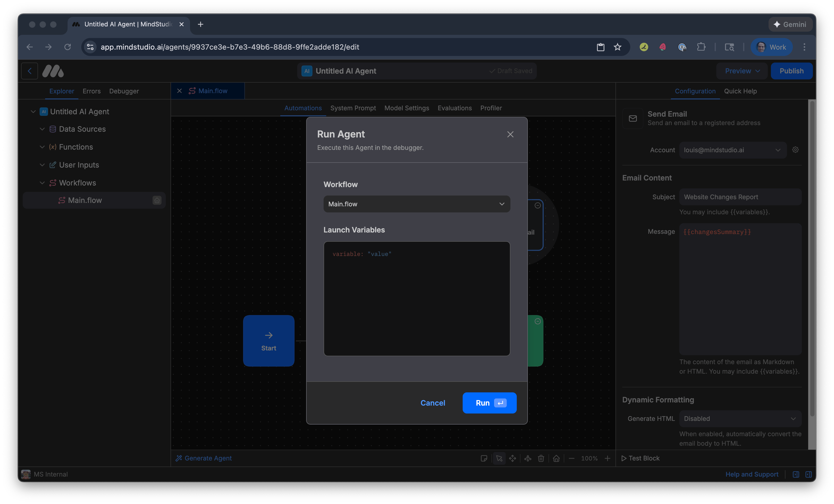The height and width of the screenshot is (504, 834).
Task: Run Test Block using the play icon
Action: click(x=624, y=458)
